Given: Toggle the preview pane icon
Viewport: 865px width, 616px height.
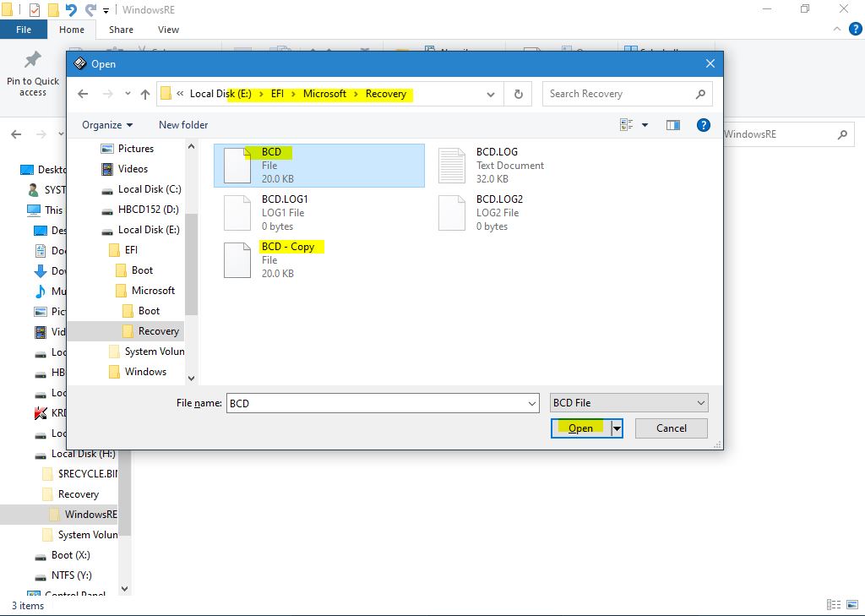Looking at the screenshot, I should 672,125.
